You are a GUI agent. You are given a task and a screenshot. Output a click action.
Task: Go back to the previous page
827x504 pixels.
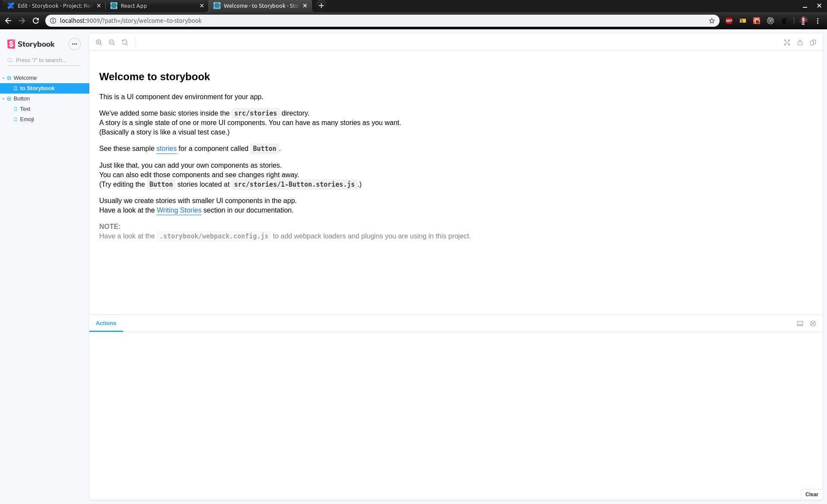pos(8,21)
